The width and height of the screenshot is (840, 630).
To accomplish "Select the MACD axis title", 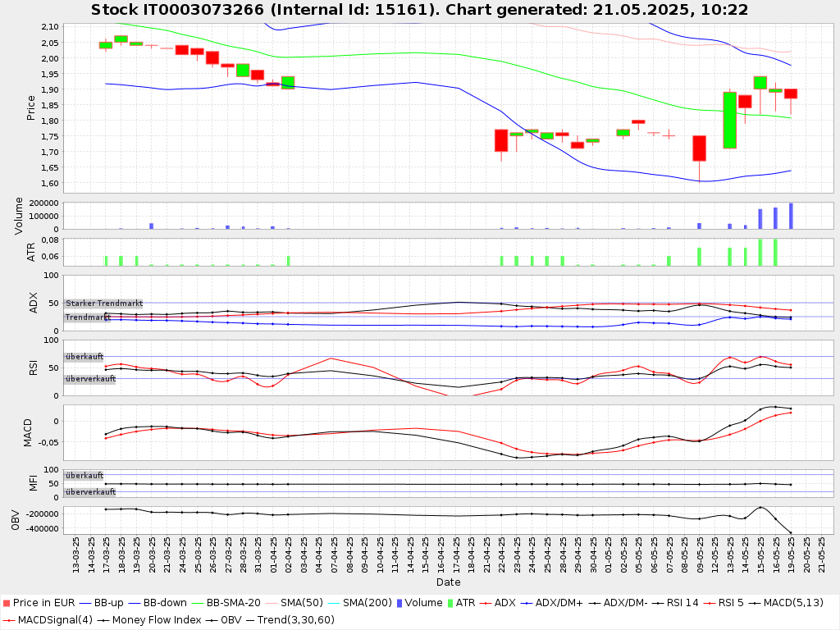I will coord(28,433).
